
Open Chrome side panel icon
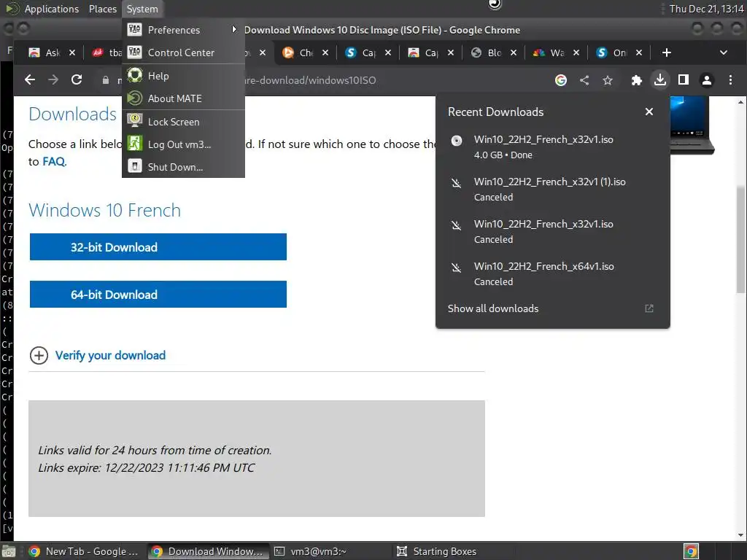(x=683, y=80)
